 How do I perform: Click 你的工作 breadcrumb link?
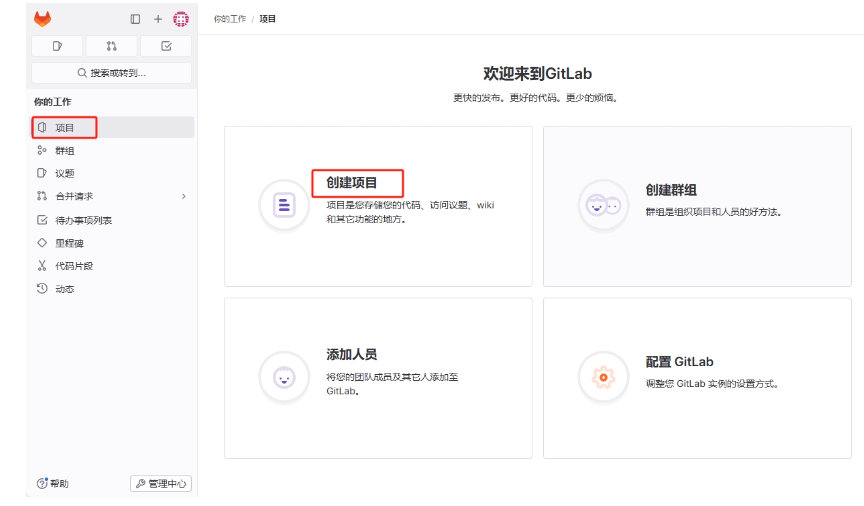click(230, 19)
